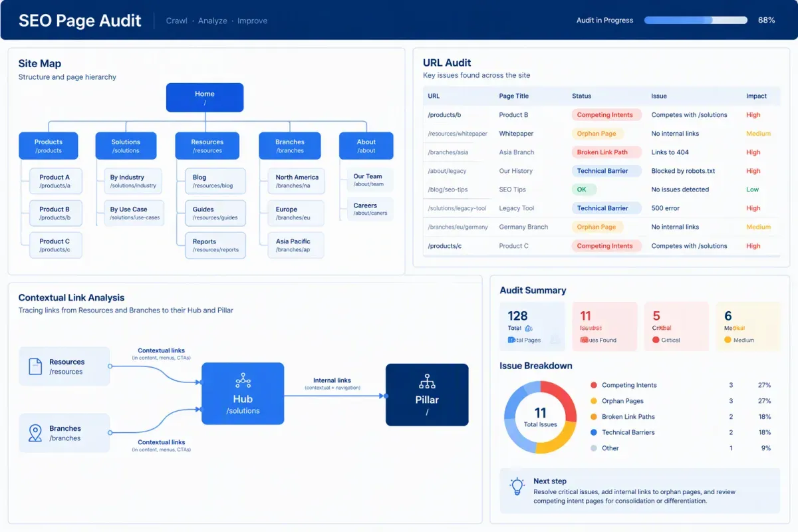Click the yellow Orphan Pages legend dot
This screenshot has height=532, width=798.
point(593,401)
